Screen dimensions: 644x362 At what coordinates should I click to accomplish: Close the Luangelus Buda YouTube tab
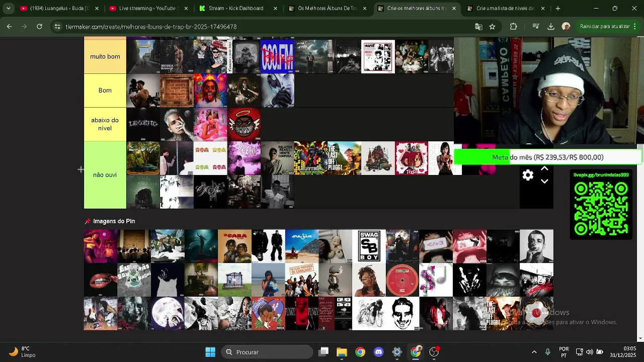[x=97, y=9]
